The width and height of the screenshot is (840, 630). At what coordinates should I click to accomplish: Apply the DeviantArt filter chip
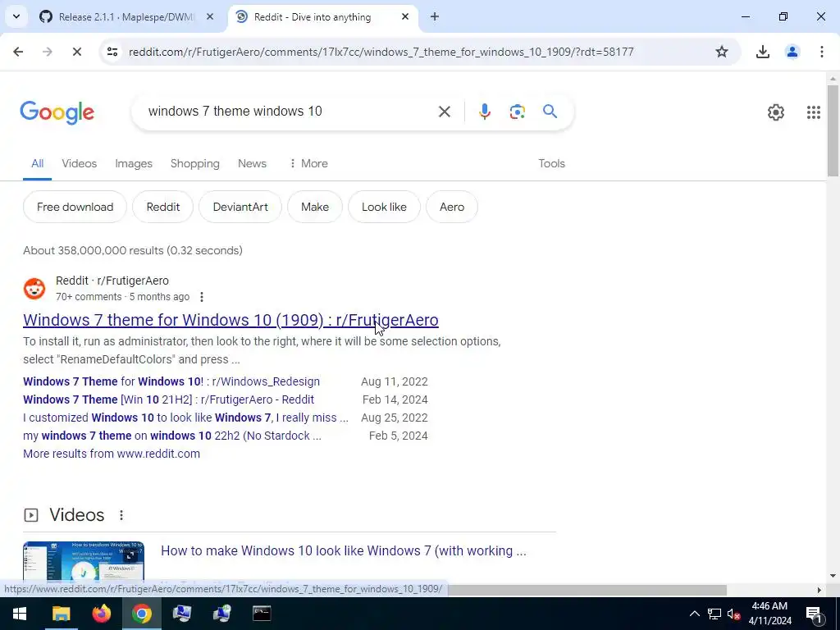[240, 207]
